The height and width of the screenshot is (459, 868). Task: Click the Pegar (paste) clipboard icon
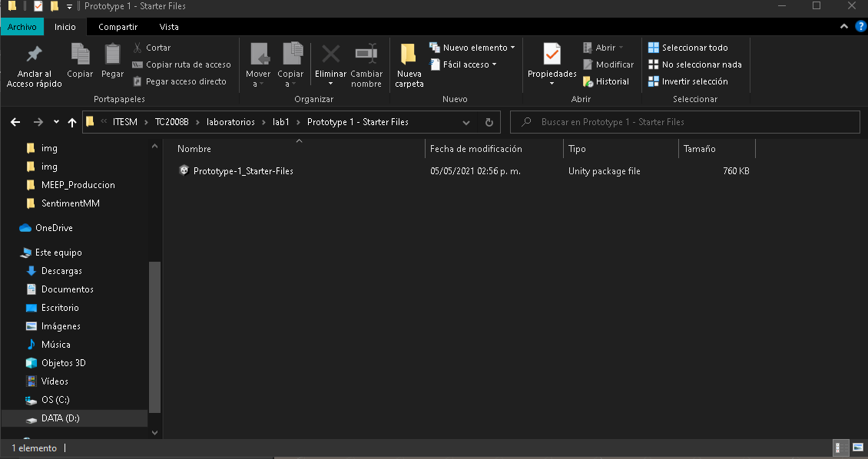coord(112,54)
